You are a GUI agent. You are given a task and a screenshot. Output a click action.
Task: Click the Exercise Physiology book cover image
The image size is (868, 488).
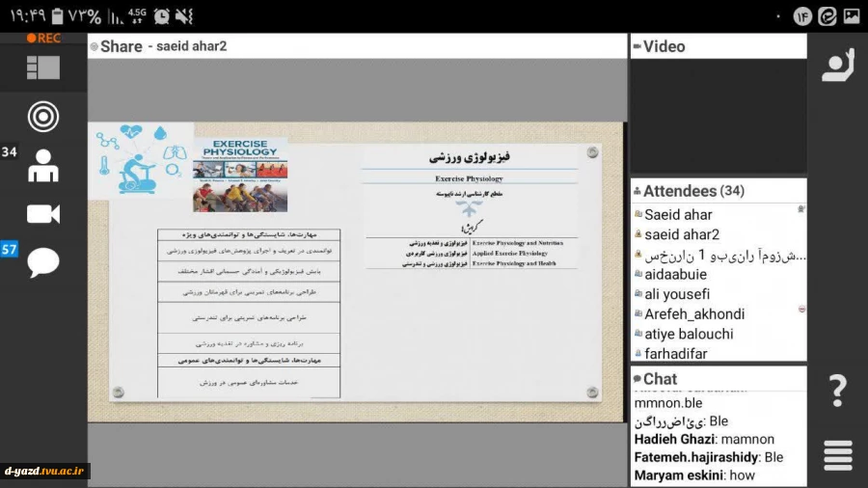pos(240,175)
